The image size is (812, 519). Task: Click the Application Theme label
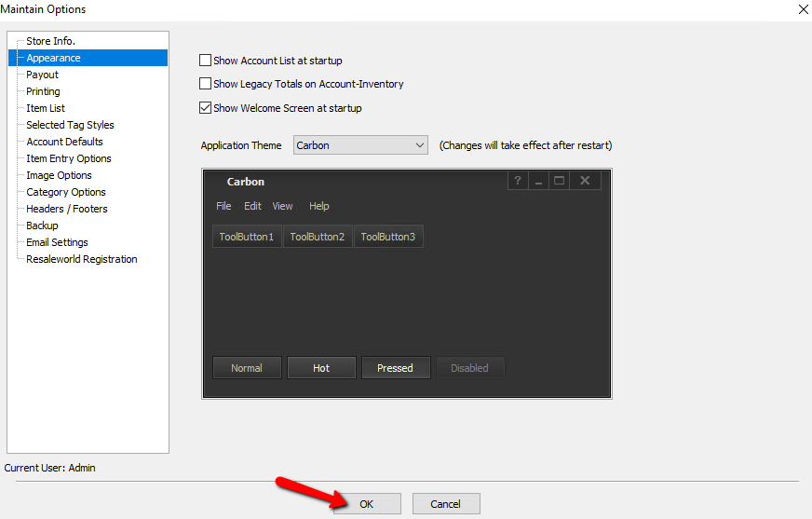tap(241, 145)
